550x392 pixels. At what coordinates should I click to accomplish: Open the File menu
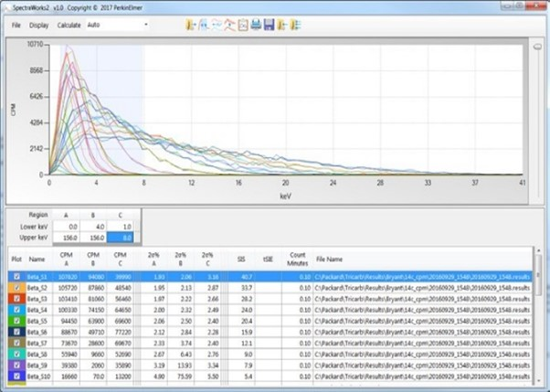tap(16, 26)
